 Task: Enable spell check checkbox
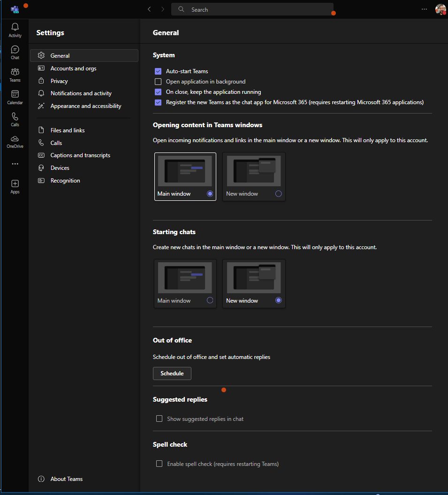[x=159, y=464]
